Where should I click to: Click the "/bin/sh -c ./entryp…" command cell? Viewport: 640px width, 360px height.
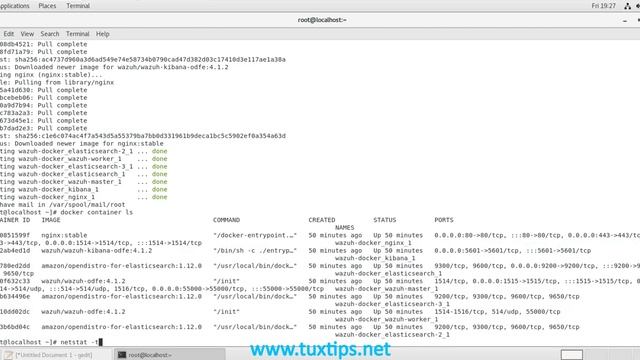tap(255, 251)
